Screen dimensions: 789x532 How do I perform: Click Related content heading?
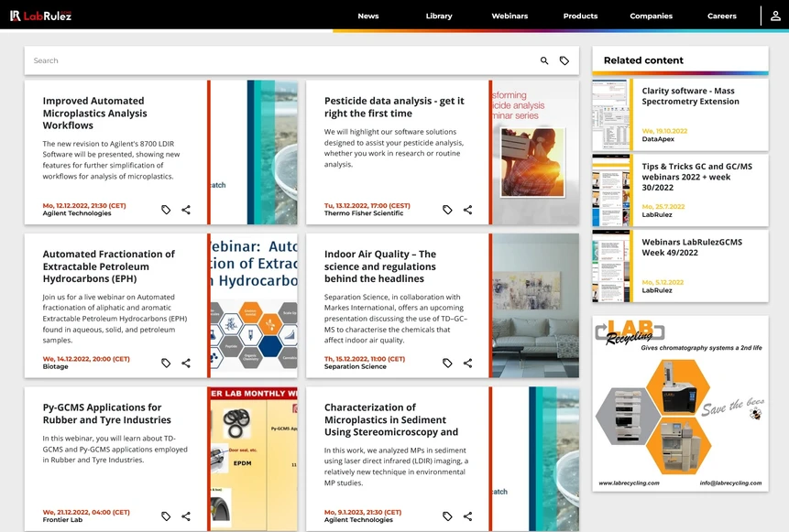tap(643, 60)
